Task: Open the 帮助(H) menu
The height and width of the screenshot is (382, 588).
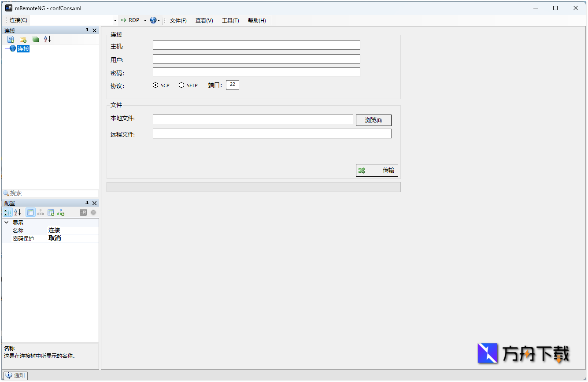Action: [257, 20]
